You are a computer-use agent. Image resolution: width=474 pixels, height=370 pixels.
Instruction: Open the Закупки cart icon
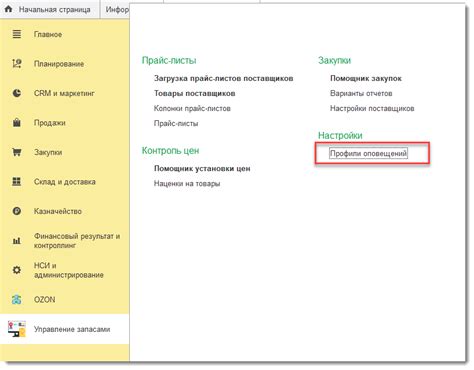[x=17, y=152]
